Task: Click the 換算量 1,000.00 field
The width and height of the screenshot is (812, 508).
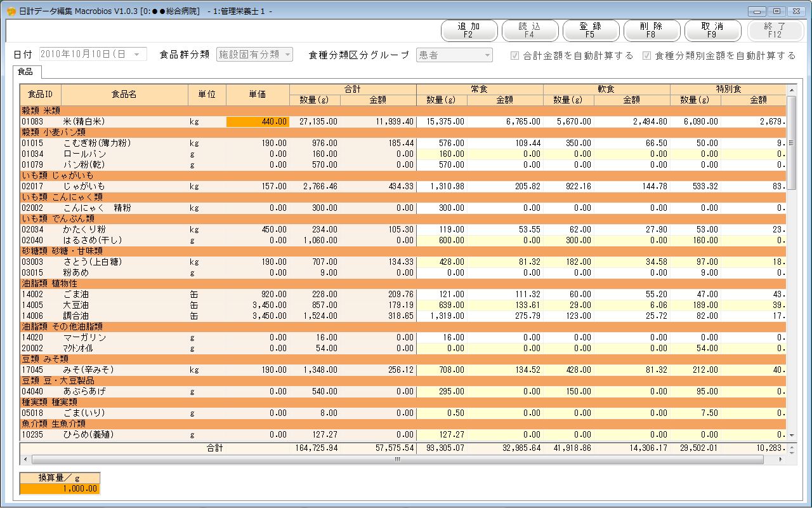Action: (x=60, y=488)
